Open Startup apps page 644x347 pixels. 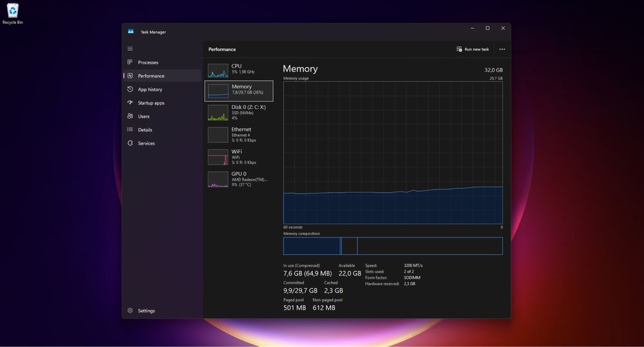click(162, 102)
